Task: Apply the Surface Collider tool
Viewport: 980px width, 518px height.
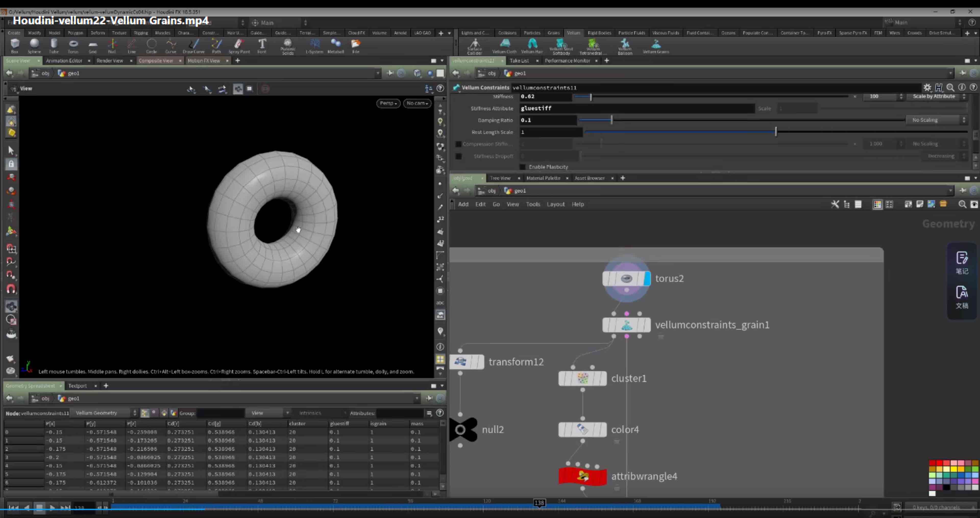Action: [474, 47]
